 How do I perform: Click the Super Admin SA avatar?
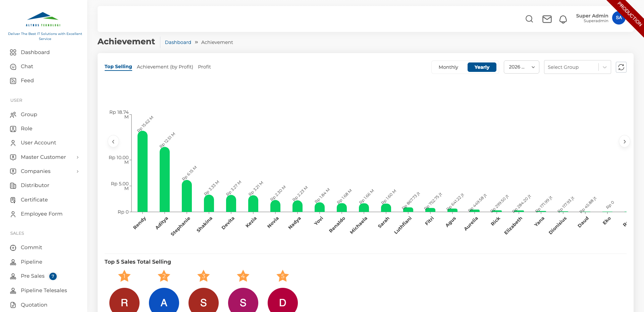[619, 18]
